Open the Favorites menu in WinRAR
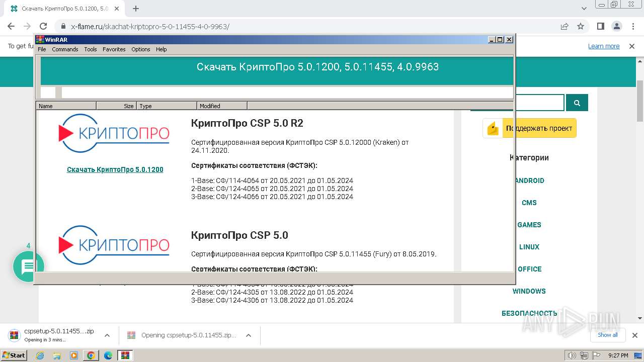 tap(114, 49)
